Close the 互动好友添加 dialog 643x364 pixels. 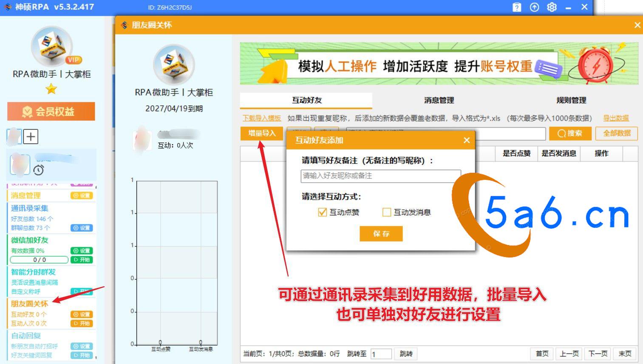[467, 140]
